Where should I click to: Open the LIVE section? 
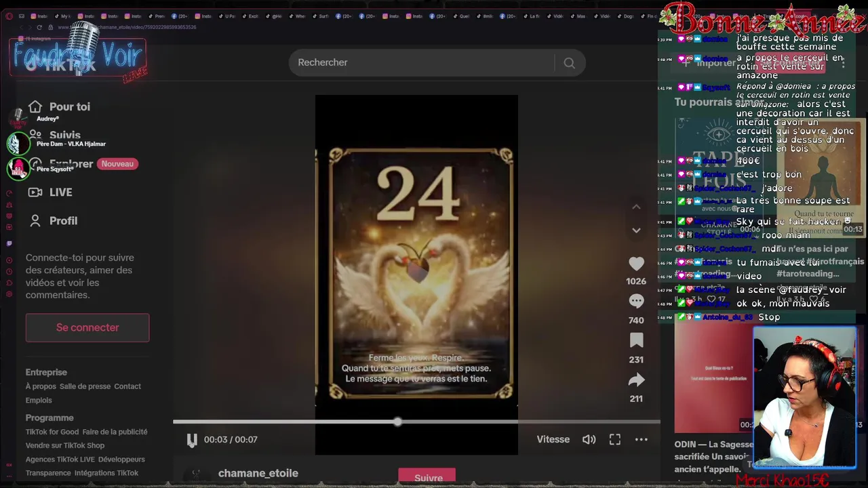pyautogui.click(x=60, y=192)
